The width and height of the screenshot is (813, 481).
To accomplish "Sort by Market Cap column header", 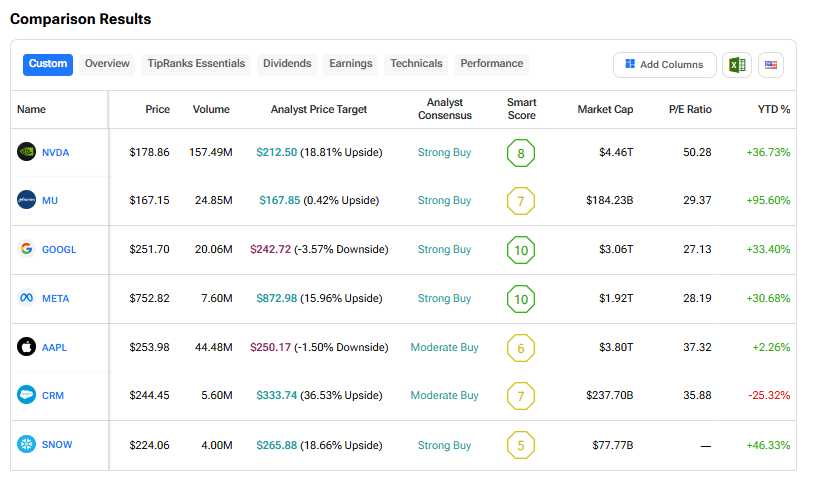I will coord(605,109).
